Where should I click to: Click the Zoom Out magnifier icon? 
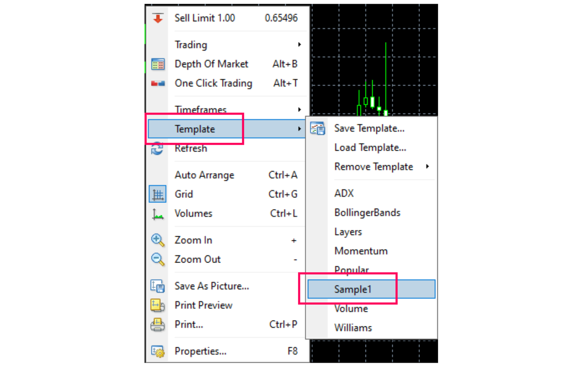tap(158, 259)
